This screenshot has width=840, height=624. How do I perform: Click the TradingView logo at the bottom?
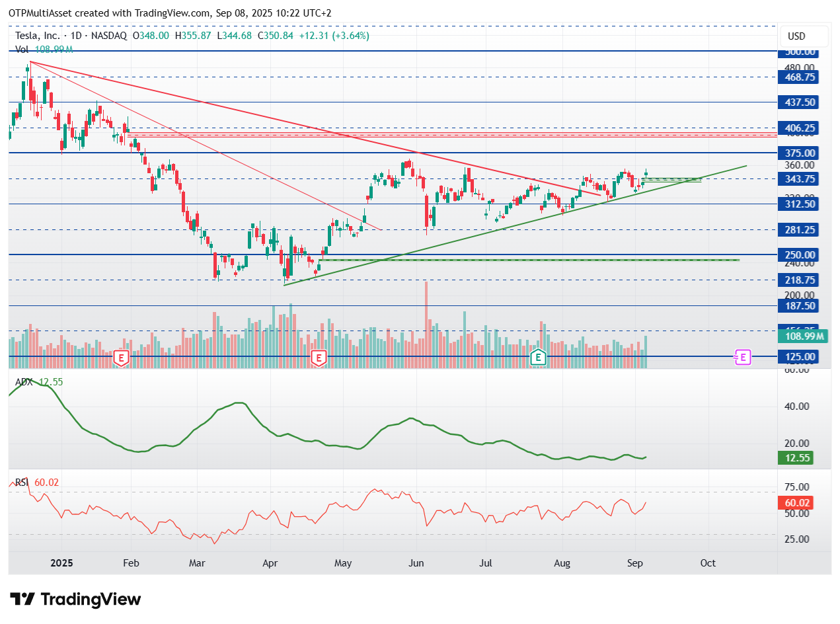(x=76, y=600)
